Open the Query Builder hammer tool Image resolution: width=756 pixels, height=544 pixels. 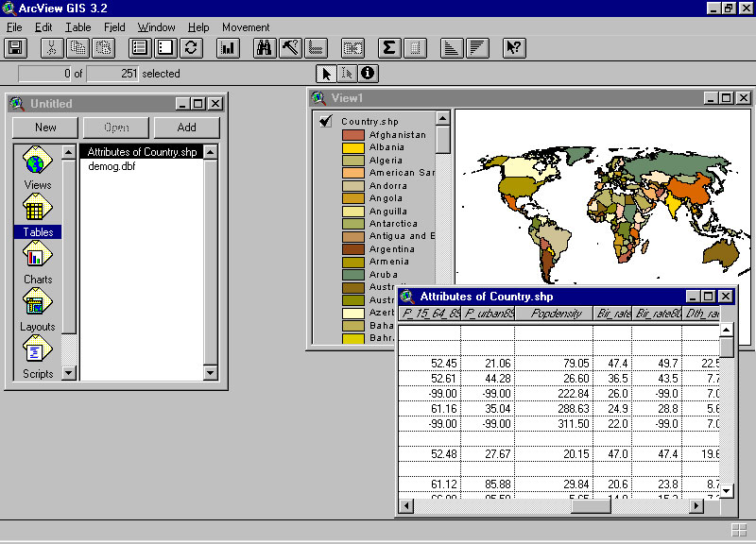point(290,47)
